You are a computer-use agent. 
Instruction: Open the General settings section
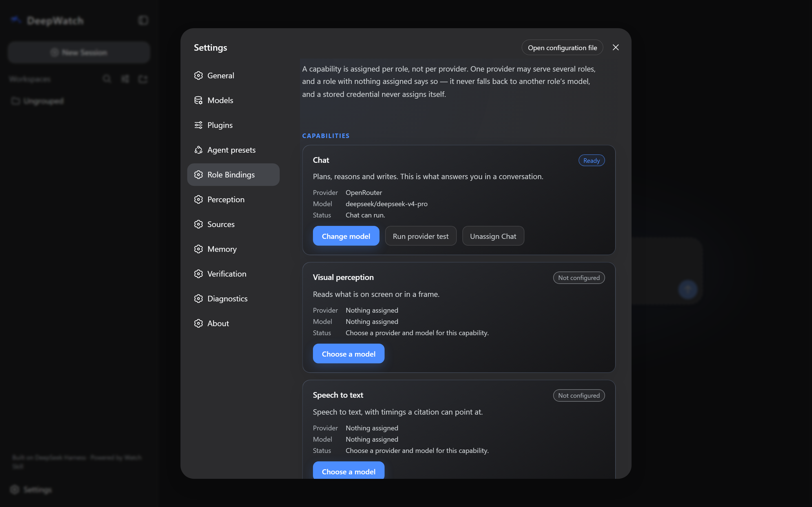click(x=233, y=75)
